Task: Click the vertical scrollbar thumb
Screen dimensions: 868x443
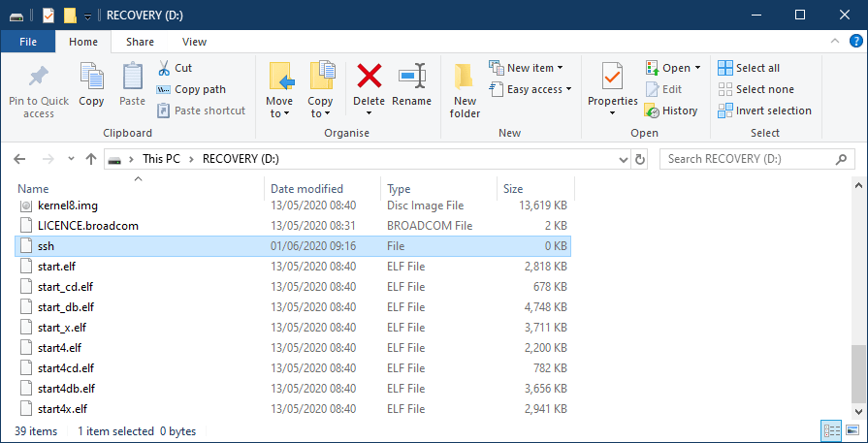Action: coord(858,375)
